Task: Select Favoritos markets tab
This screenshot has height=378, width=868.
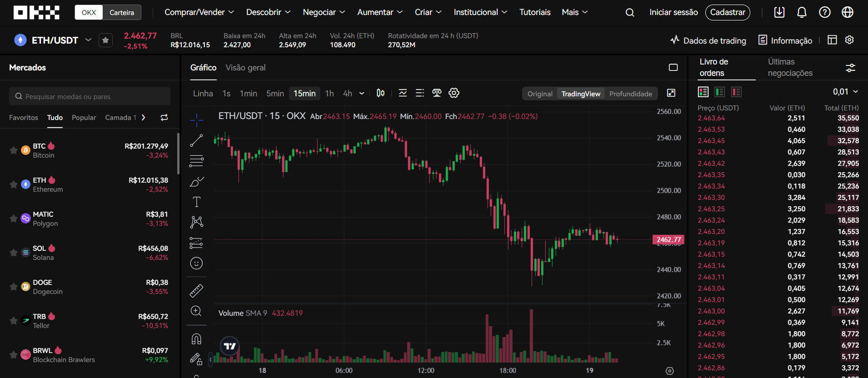Action: click(x=24, y=118)
